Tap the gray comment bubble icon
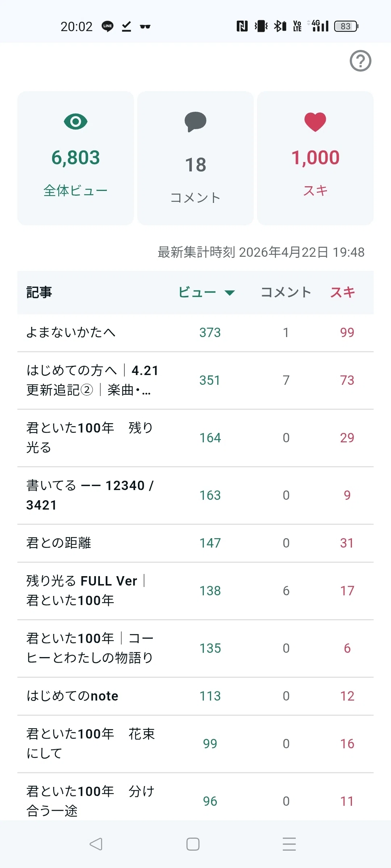 click(x=195, y=122)
